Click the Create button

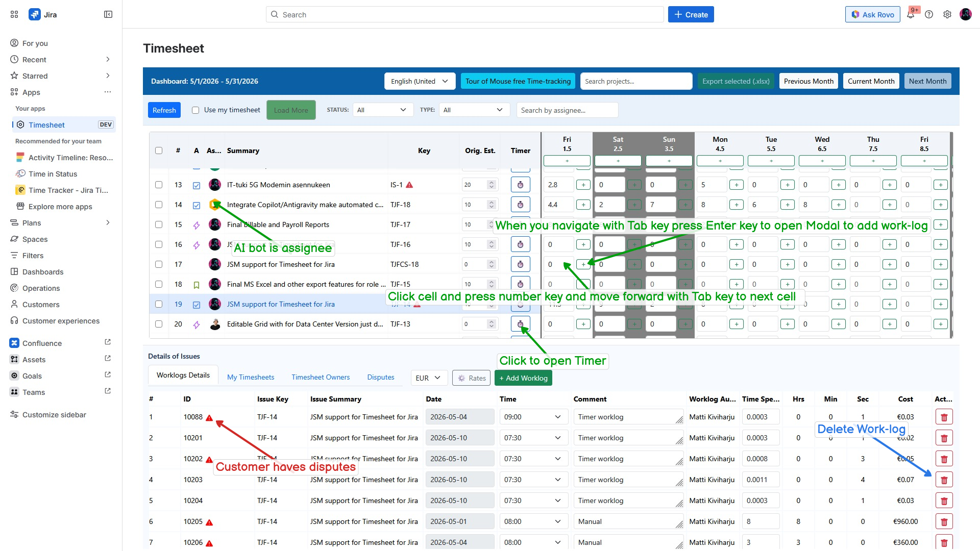coord(691,14)
